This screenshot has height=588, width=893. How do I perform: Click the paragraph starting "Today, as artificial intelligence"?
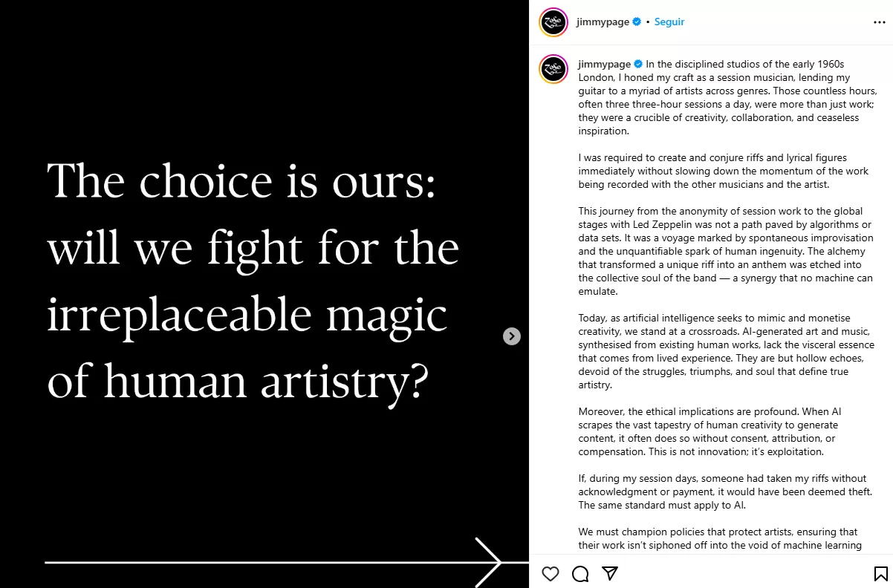pyautogui.click(x=724, y=352)
